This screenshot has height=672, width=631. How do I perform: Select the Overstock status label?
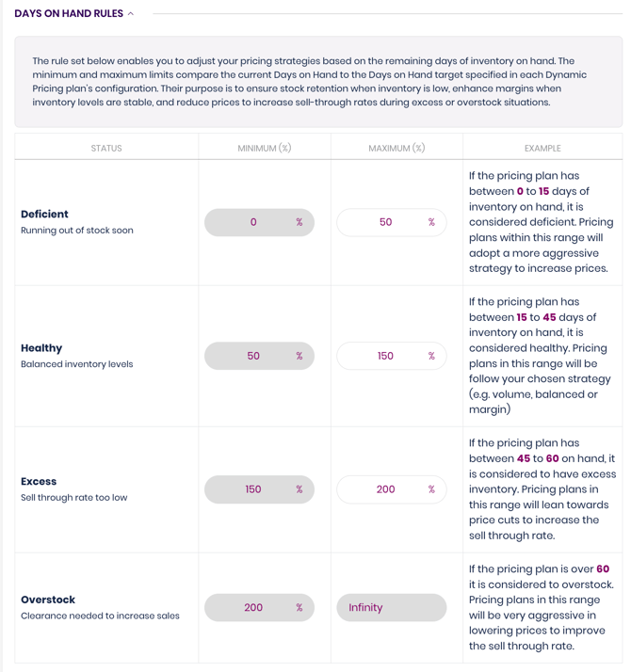tap(48, 600)
